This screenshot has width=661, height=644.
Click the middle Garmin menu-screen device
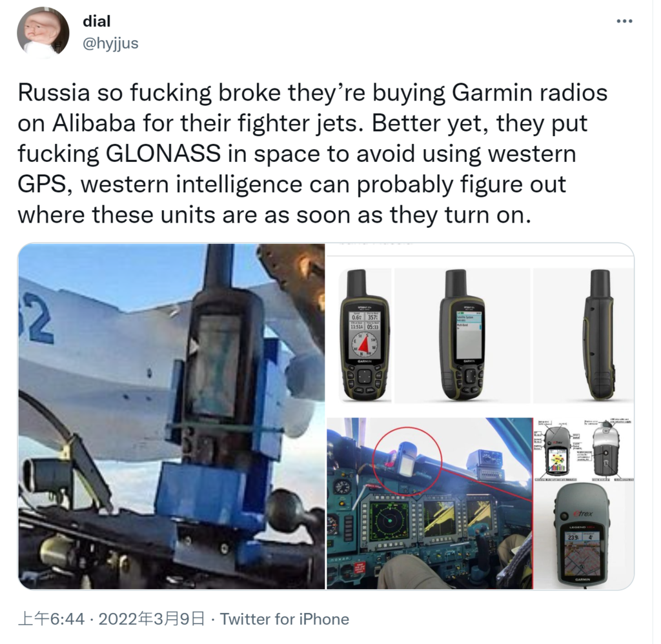click(462, 335)
